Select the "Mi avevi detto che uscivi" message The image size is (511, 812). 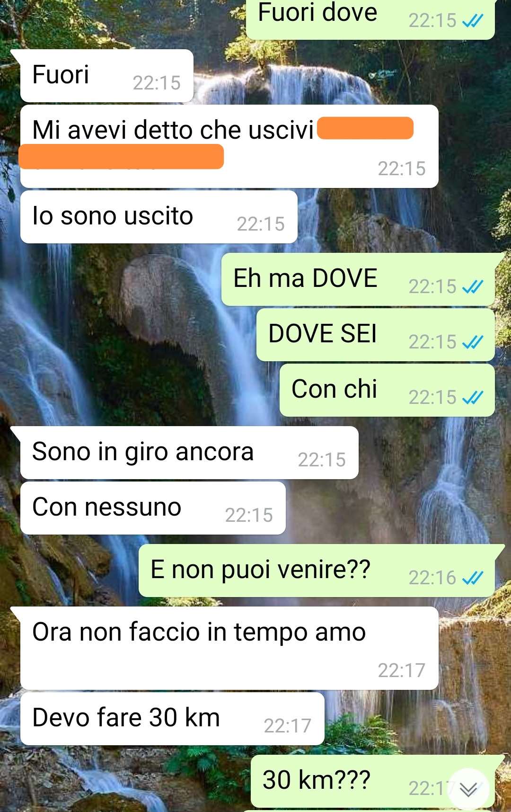pyautogui.click(x=229, y=146)
